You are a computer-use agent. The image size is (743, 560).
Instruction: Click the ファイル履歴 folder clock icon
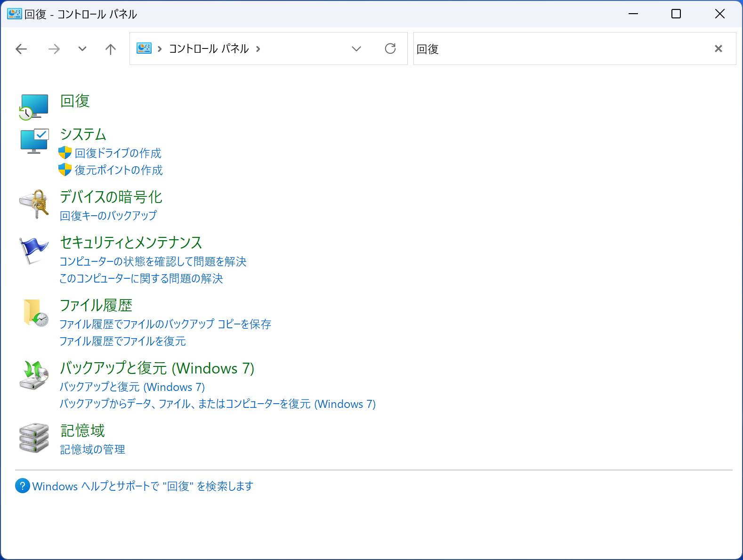tap(35, 313)
